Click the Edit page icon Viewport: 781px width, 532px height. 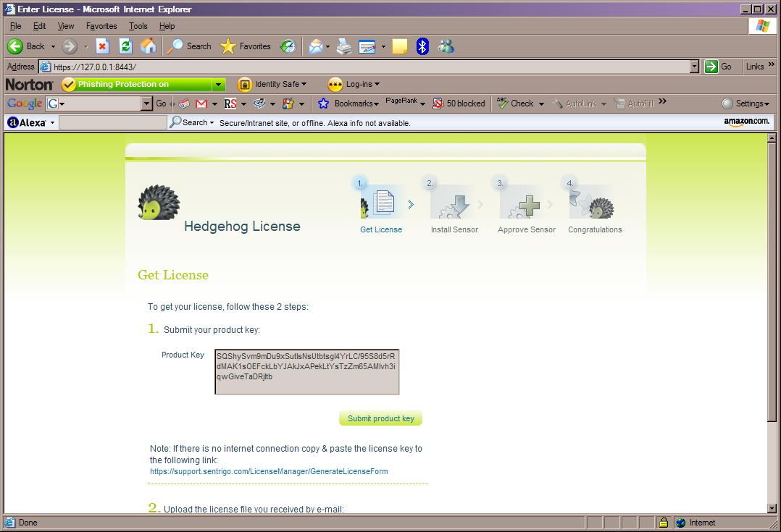tap(367, 46)
